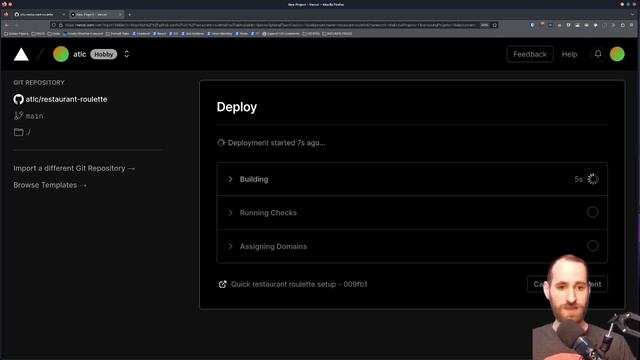640x360 pixels.
Task: Open the Feedback button
Action: (530, 54)
